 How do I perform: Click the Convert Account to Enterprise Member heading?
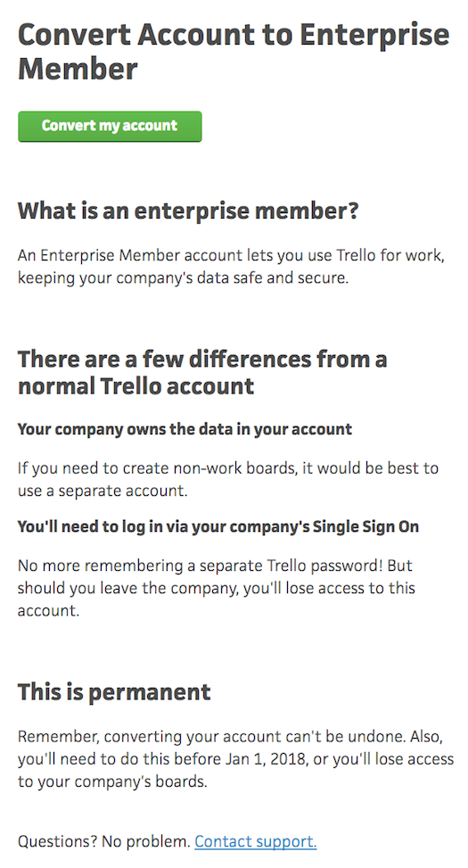234,52
